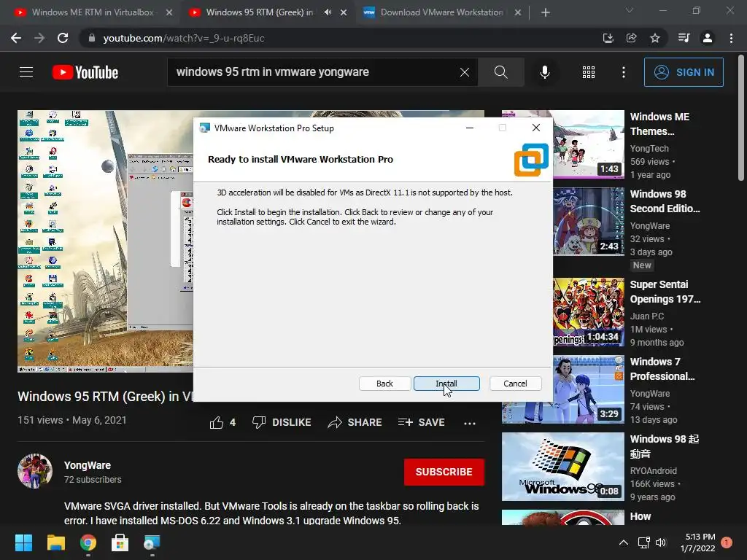Open Windows Start menu
Image resolution: width=747 pixels, height=560 pixels.
[23, 542]
